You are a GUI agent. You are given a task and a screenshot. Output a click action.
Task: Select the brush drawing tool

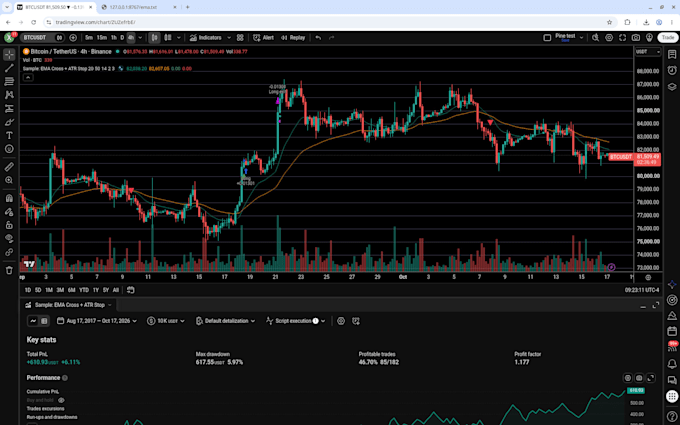(x=9, y=122)
